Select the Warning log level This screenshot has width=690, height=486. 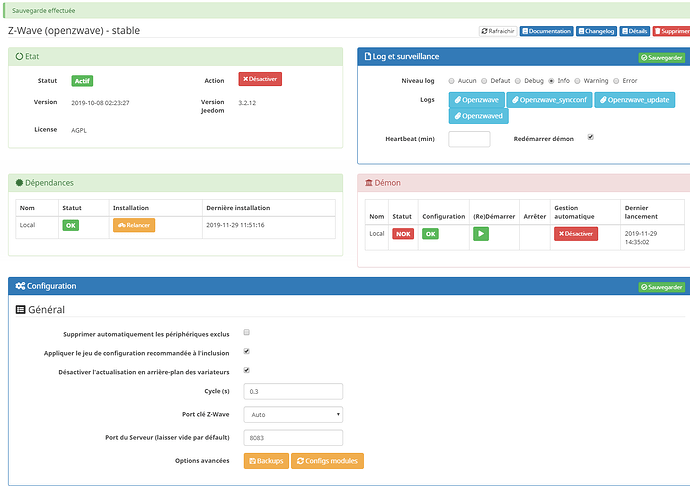577,81
